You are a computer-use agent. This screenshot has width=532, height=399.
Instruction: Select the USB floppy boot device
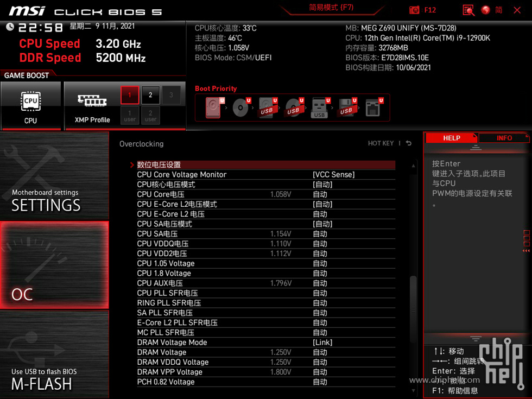click(x=347, y=107)
